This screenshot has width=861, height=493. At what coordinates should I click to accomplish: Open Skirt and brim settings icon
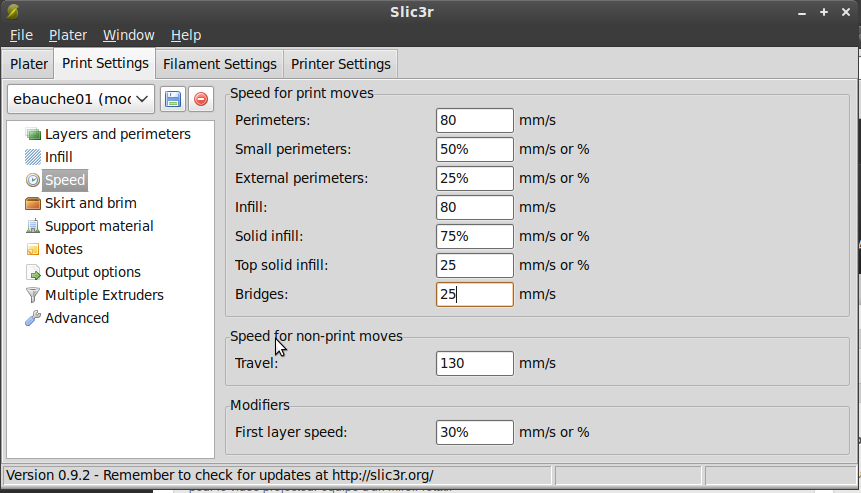[33, 203]
